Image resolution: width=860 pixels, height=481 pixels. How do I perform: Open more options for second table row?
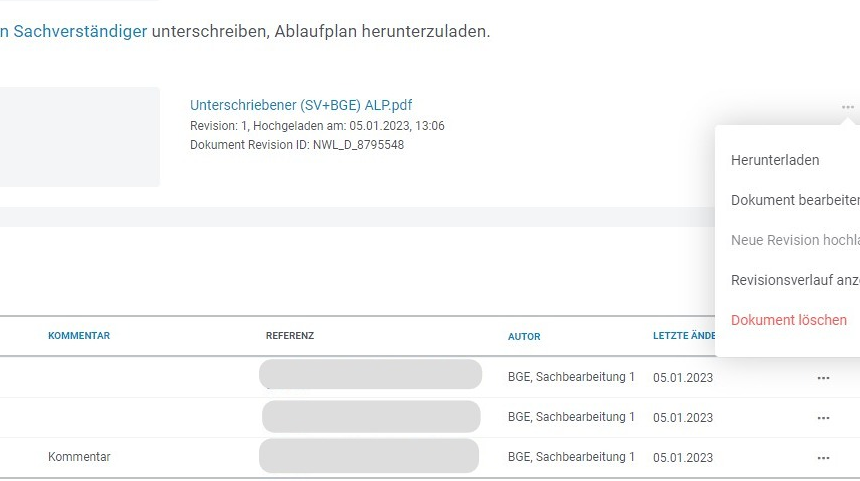pos(823,418)
